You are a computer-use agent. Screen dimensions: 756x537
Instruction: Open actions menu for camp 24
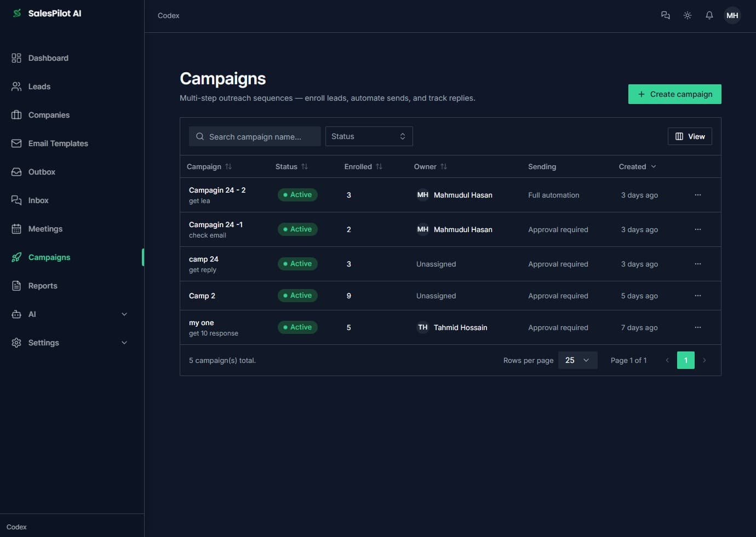coord(698,264)
